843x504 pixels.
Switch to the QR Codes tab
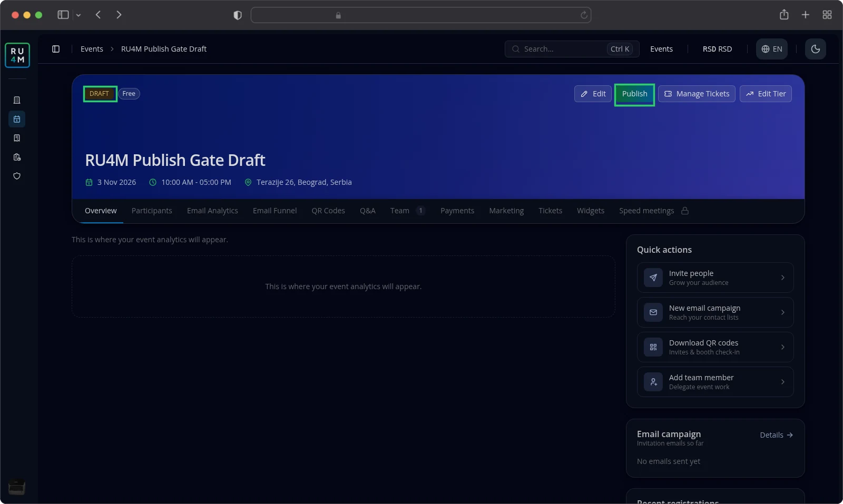328,211
